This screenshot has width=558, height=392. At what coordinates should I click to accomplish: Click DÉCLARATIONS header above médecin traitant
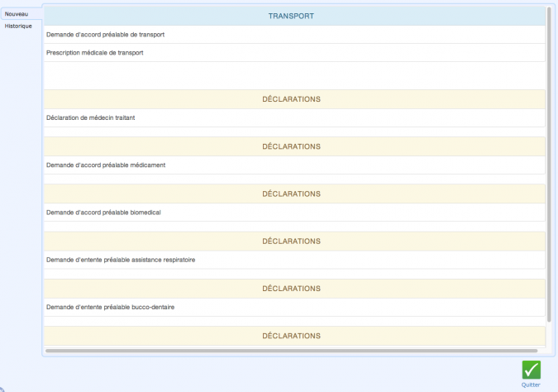294,99
